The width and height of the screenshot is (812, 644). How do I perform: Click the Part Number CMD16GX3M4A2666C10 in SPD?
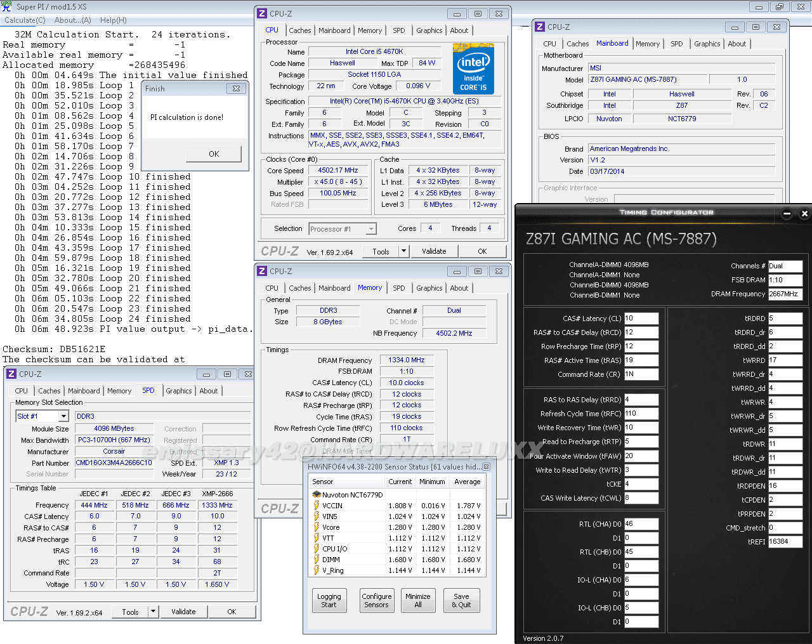click(114, 463)
